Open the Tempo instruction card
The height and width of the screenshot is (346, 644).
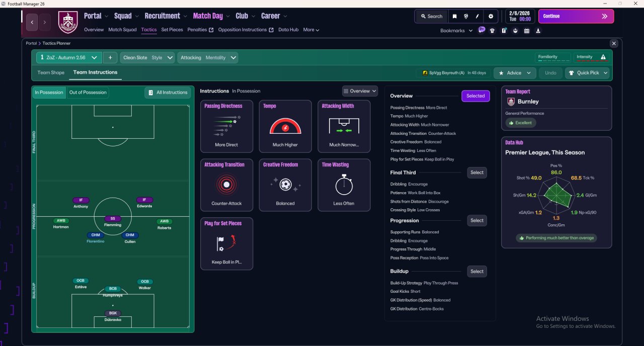coord(285,126)
